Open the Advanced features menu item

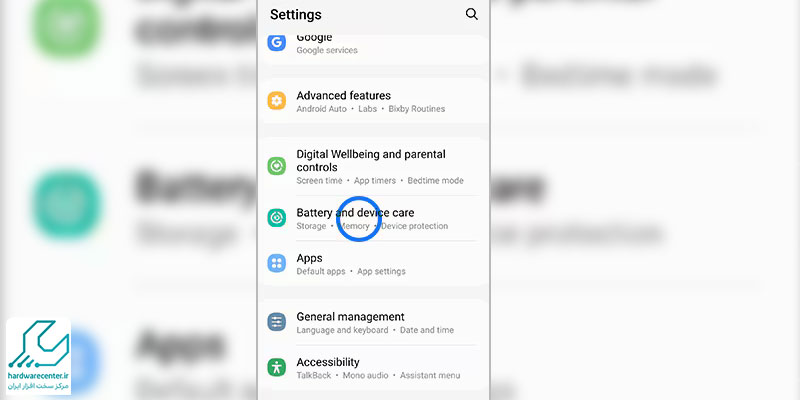pyautogui.click(x=373, y=101)
